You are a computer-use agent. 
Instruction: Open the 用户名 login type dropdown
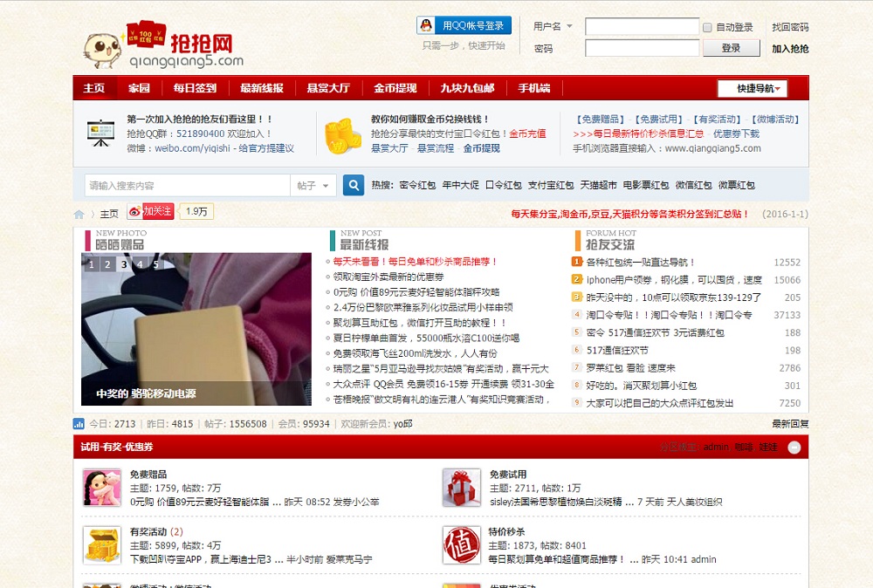553,26
